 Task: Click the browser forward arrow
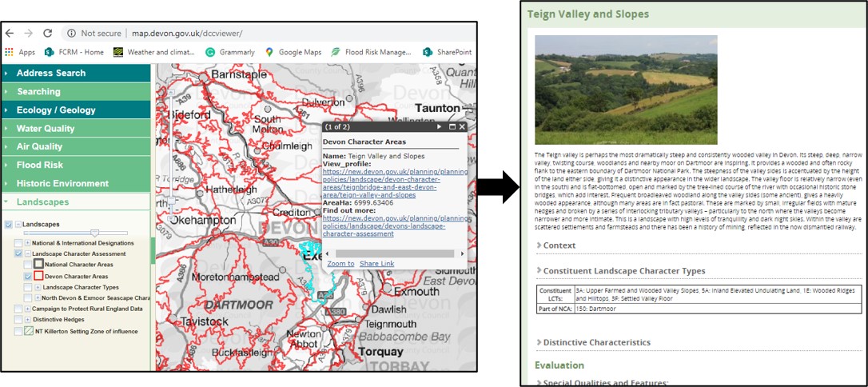(28, 34)
